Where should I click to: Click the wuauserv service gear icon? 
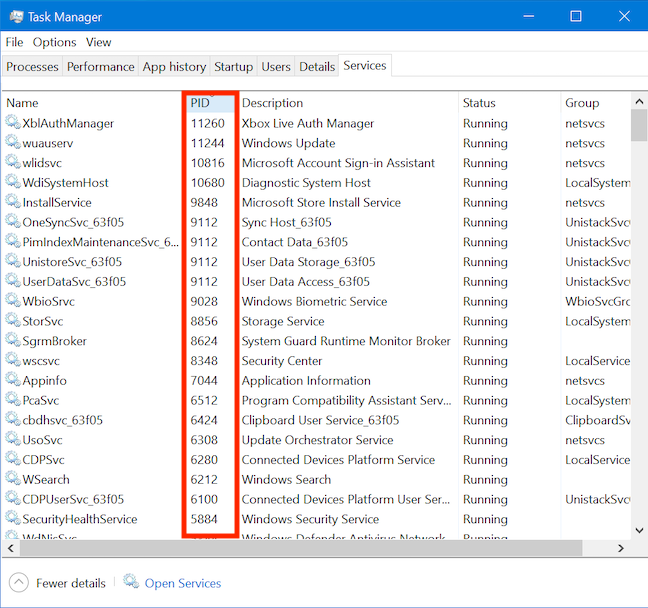point(13,142)
